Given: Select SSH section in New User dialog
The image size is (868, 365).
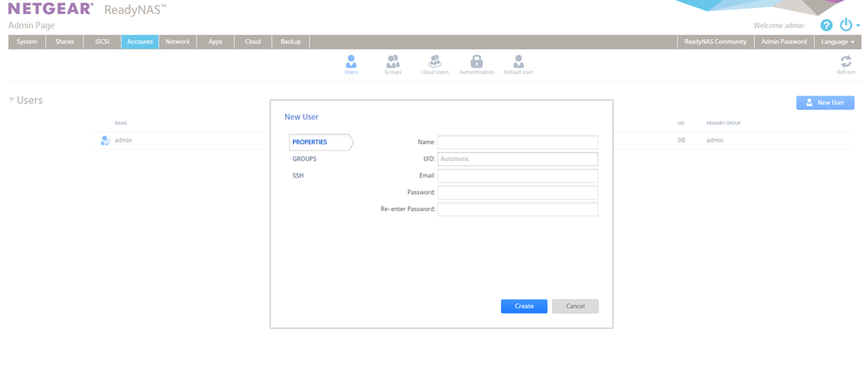Looking at the screenshot, I should point(298,176).
